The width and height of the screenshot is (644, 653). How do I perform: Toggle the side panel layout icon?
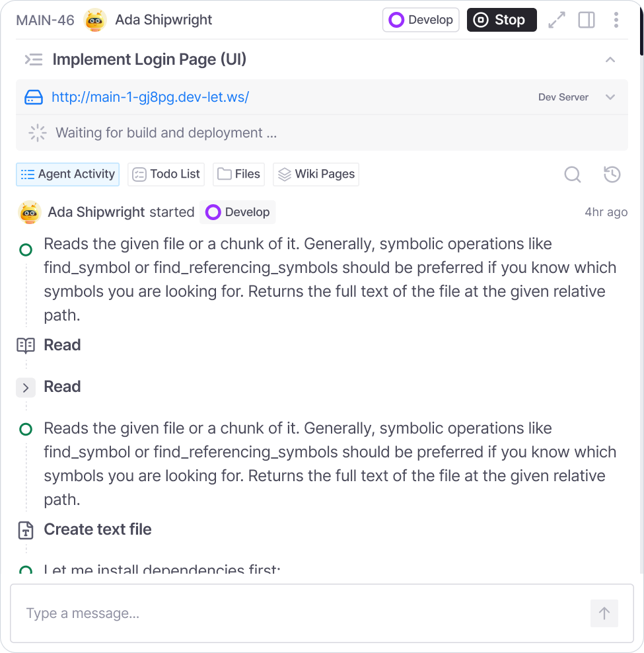tap(587, 20)
